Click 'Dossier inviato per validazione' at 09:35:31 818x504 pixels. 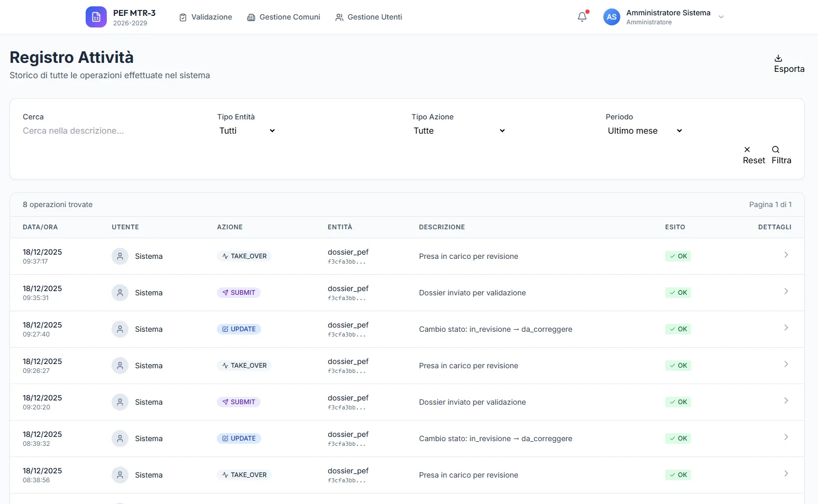[x=472, y=293]
